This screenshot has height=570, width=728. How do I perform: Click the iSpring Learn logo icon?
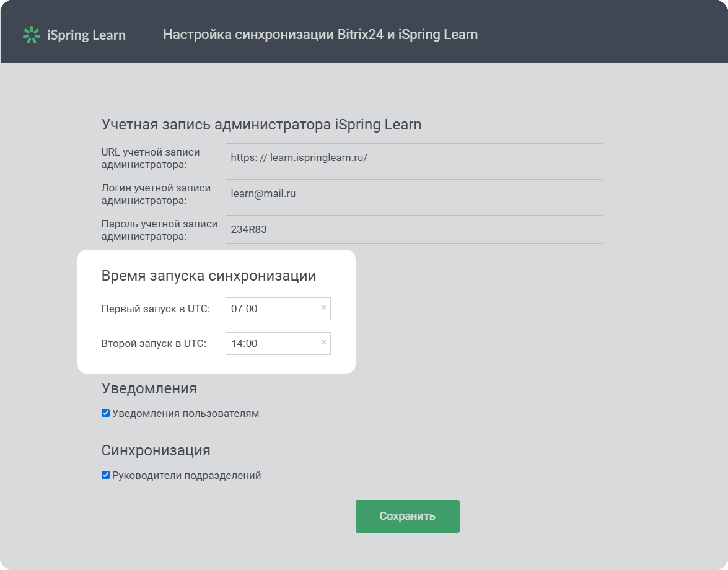[x=32, y=35]
